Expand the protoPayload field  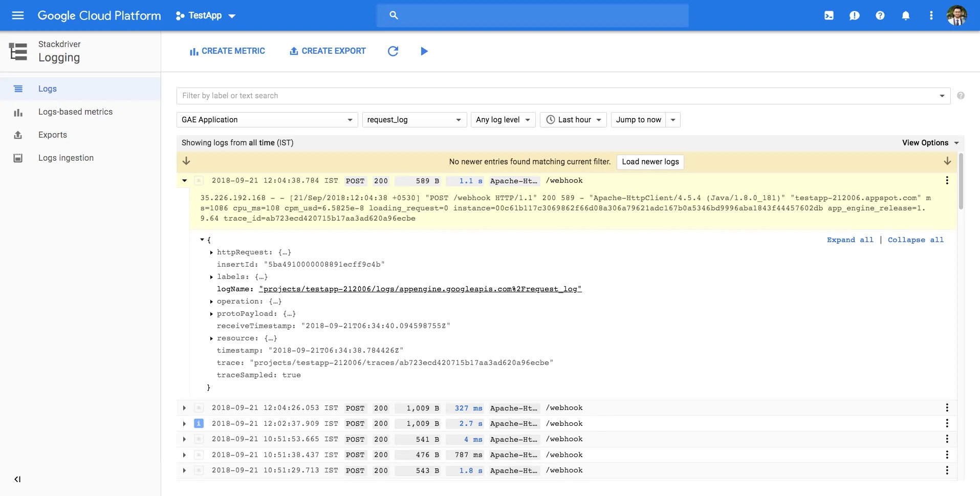point(211,314)
